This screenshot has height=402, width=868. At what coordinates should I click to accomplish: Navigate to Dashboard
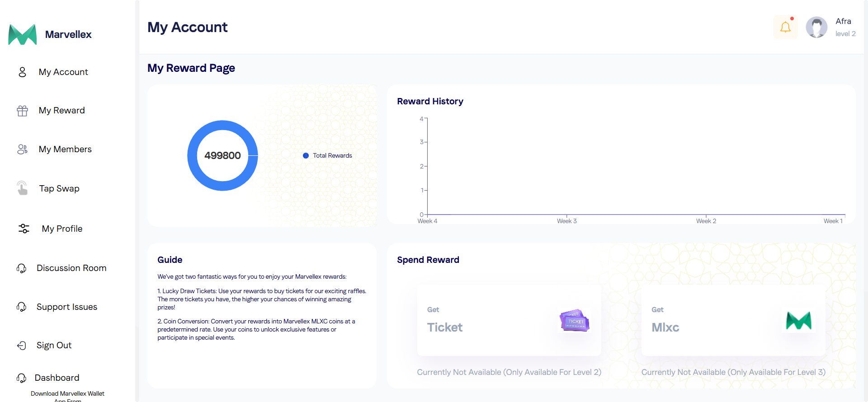point(57,378)
